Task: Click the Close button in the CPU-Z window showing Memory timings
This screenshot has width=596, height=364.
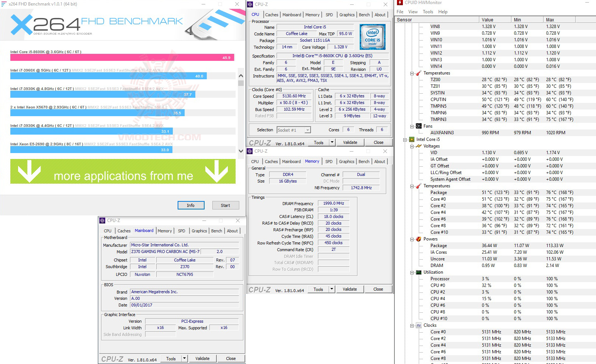Action: tap(378, 289)
